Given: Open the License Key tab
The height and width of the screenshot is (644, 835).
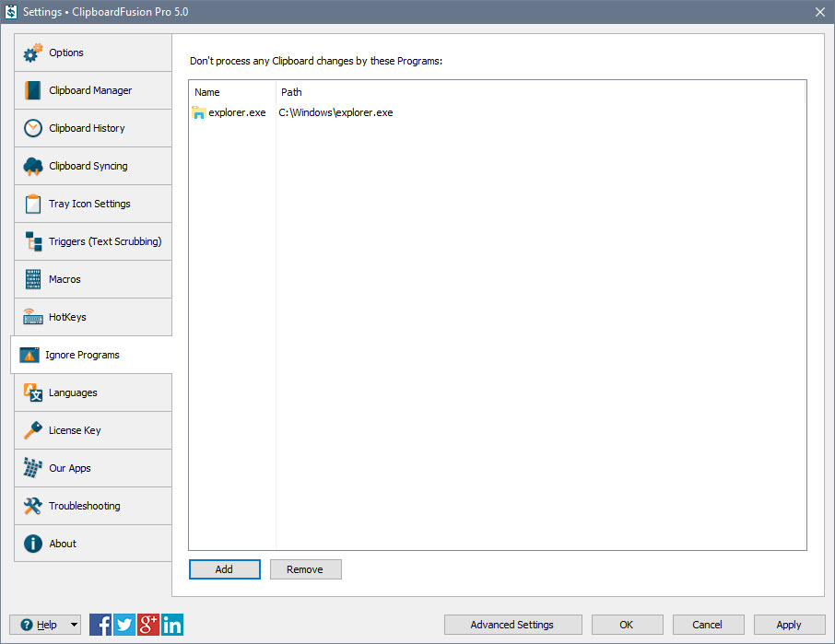Looking at the screenshot, I should pos(93,430).
